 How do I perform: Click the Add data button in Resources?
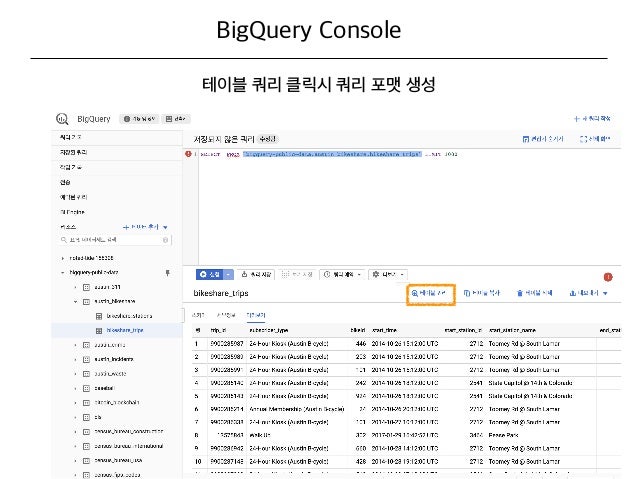[145, 227]
